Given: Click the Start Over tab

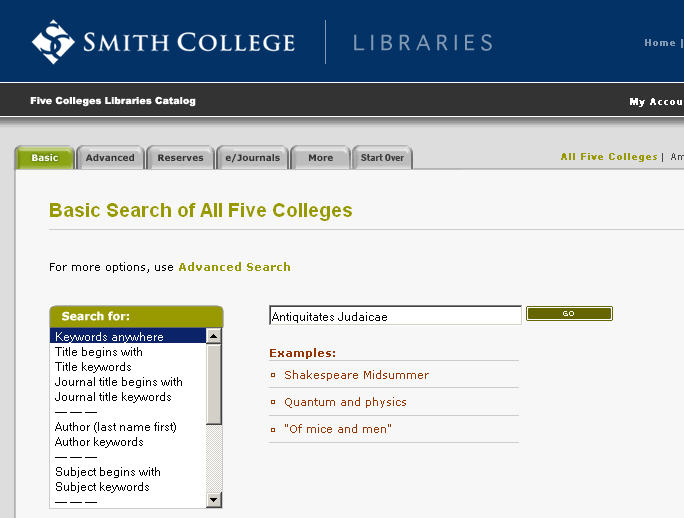Looking at the screenshot, I should point(382,158).
